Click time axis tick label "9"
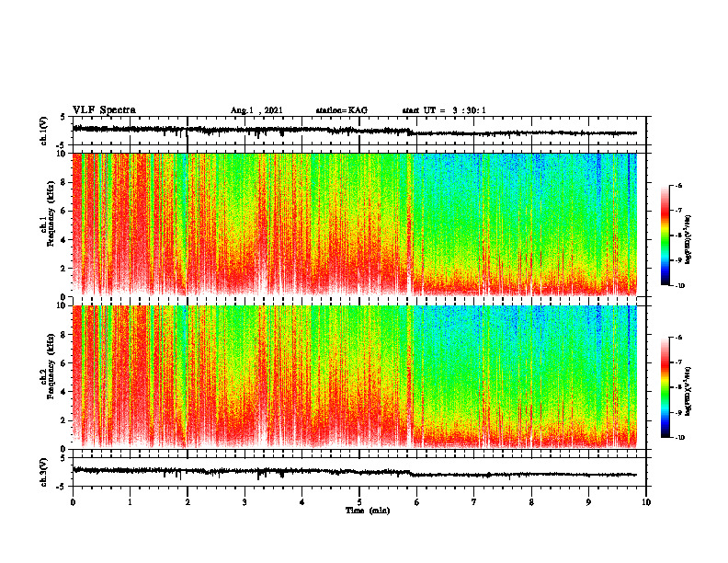Image resolution: width=728 pixels, height=563 pixels. pos(588,502)
